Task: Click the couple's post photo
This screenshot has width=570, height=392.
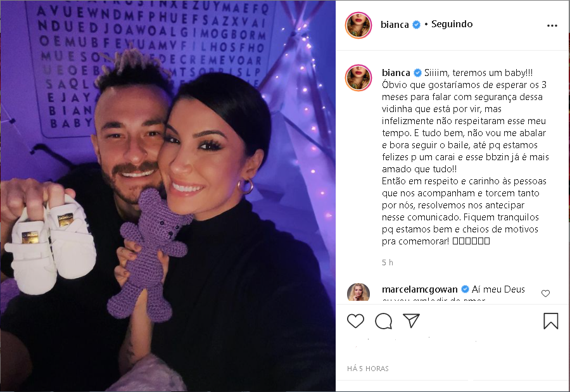Action: 168,196
